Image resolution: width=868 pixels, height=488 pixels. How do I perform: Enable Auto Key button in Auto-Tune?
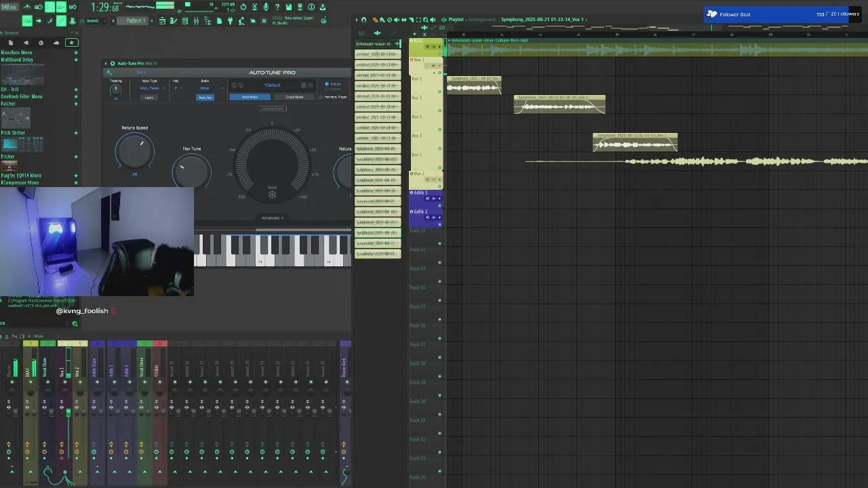point(205,98)
